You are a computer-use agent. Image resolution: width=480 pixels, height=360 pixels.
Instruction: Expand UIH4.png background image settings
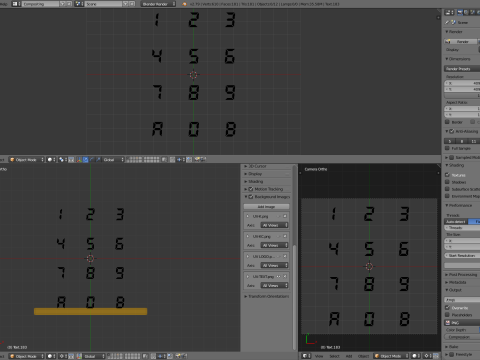(x=248, y=216)
